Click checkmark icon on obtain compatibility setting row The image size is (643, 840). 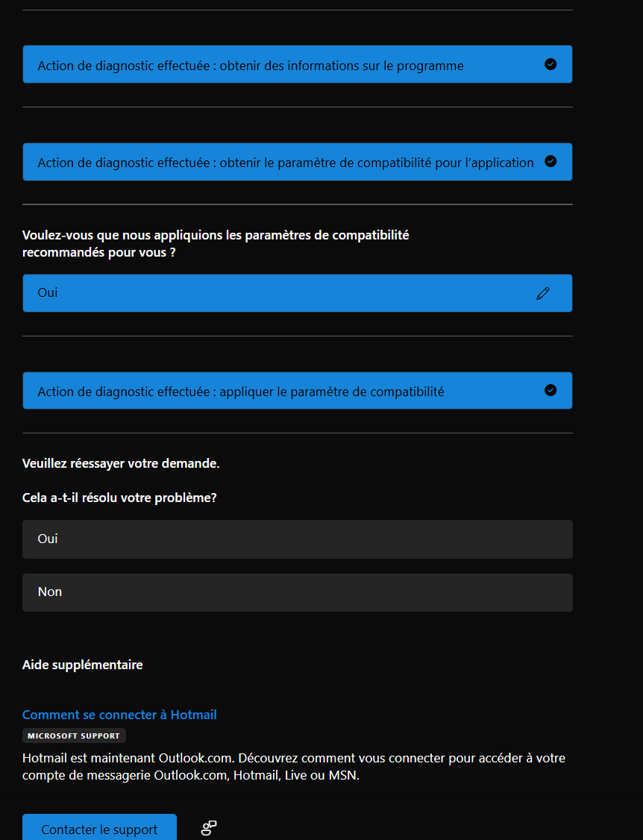click(x=551, y=161)
